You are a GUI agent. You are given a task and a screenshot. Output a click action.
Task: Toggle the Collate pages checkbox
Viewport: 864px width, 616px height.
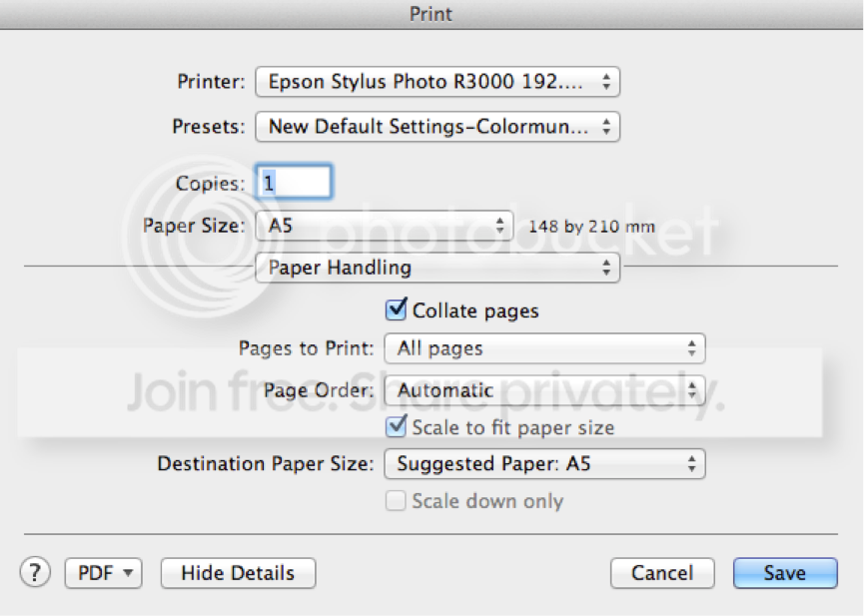[397, 310]
